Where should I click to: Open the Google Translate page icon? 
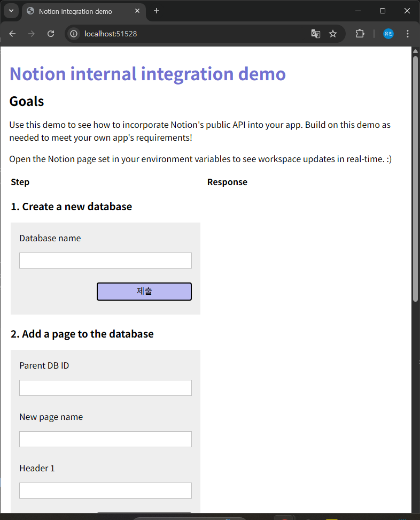point(316,34)
